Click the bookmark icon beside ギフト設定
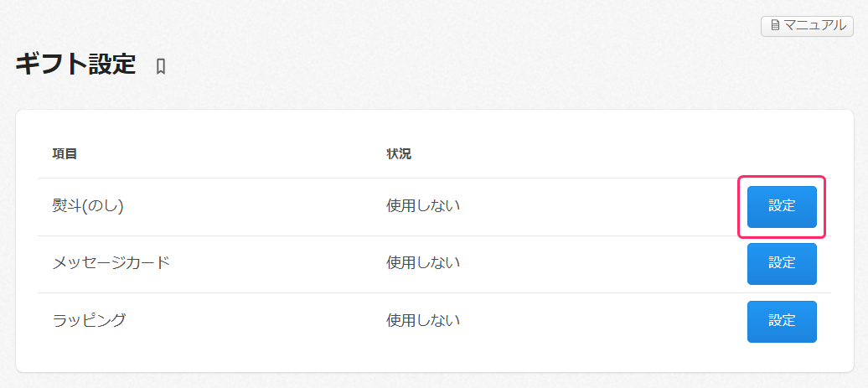868x388 pixels. (161, 66)
